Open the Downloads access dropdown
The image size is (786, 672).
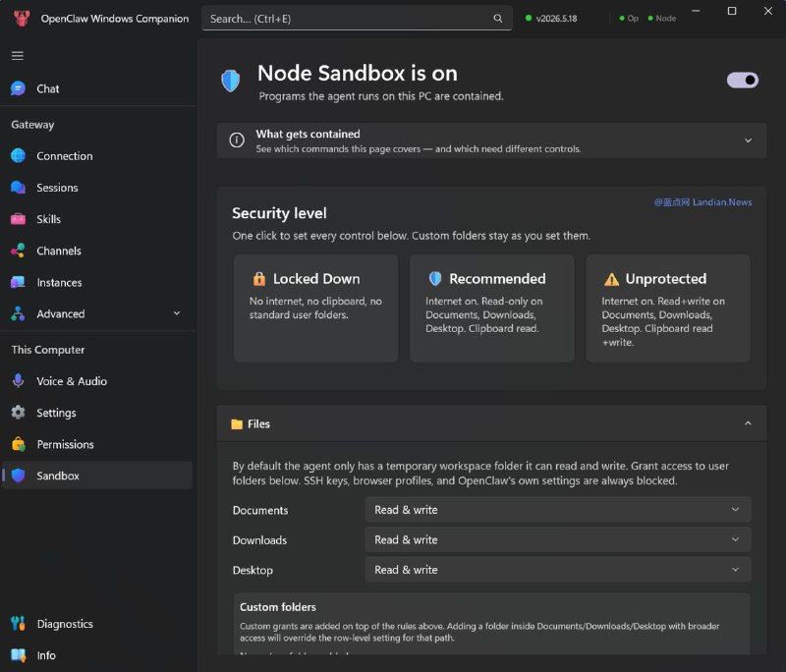click(x=558, y=539)
